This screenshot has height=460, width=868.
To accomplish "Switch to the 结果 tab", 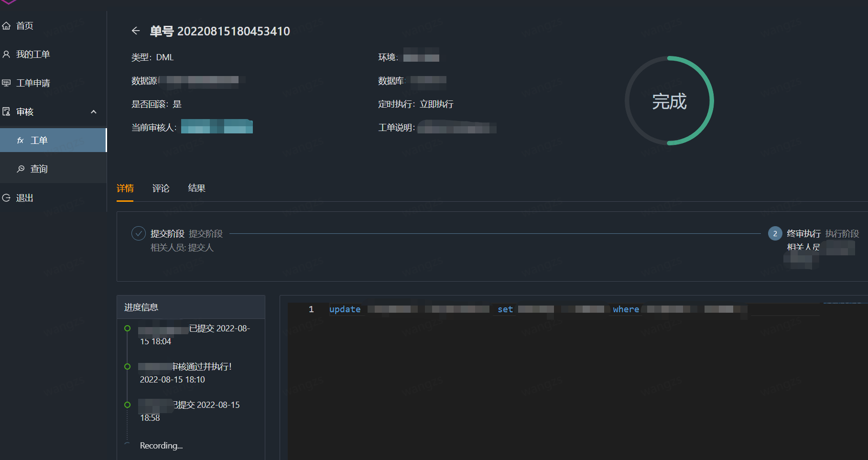I will (x=197, y=188).
